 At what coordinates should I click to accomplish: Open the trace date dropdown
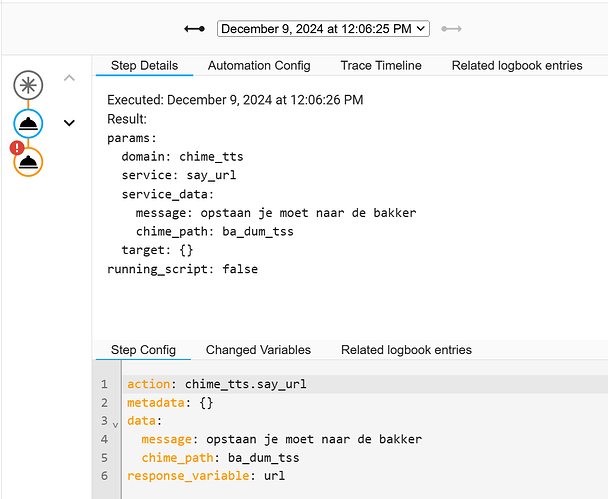point(323,29)
